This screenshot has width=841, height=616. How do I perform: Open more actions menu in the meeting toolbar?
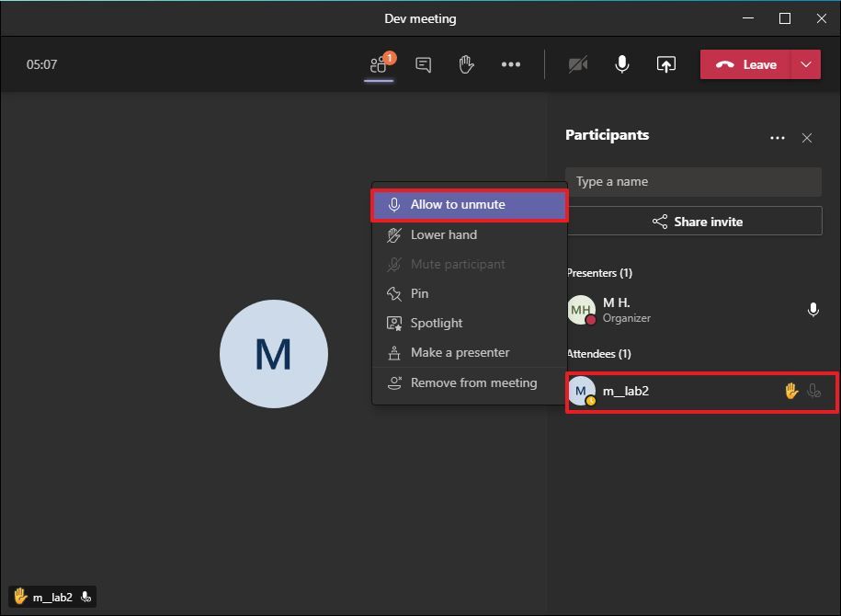pyautogui.click(x=511, y=64)
